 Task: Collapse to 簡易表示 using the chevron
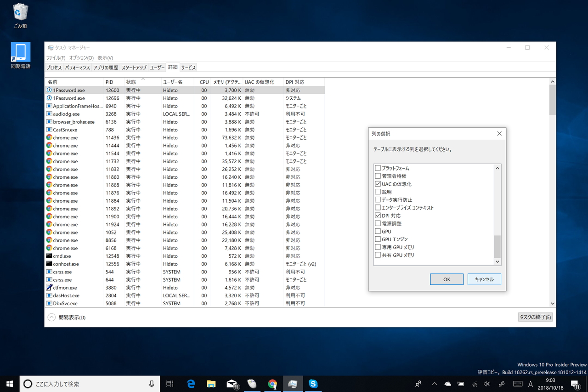[51, 317]
